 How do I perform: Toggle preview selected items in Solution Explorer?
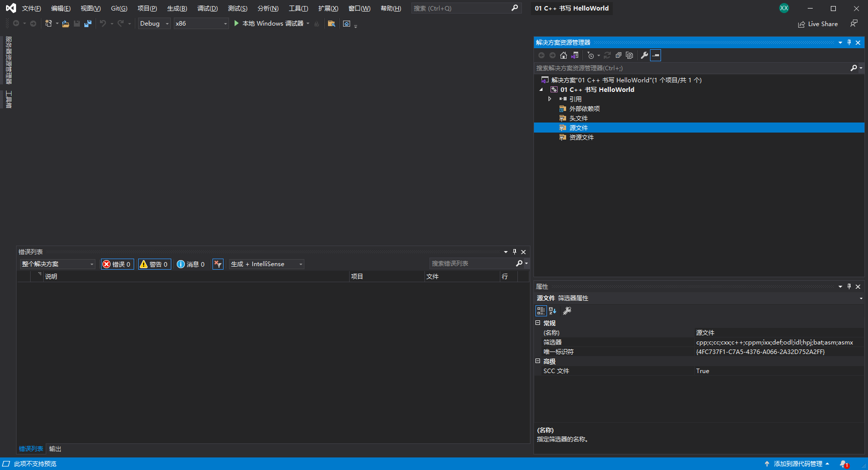pos(656,55)
